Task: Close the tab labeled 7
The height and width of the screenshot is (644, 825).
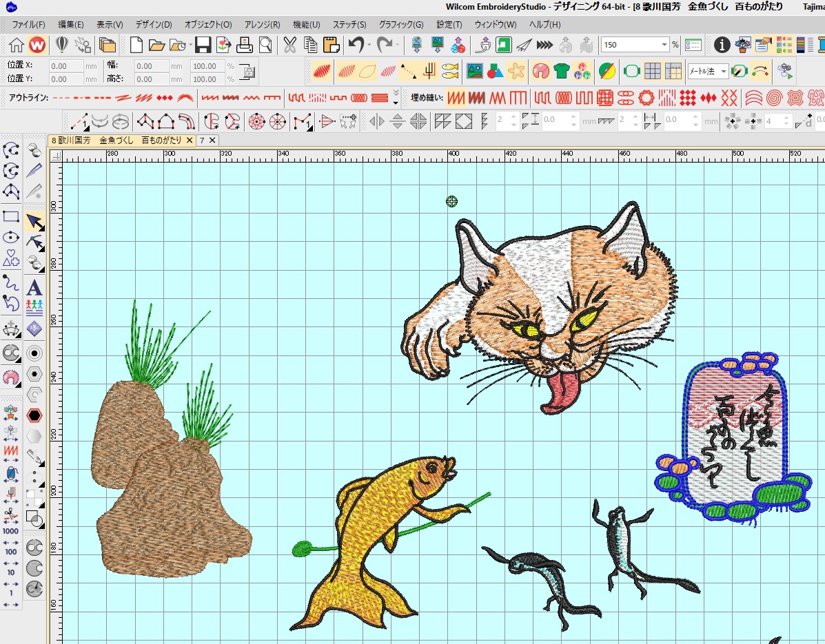Action: pyautogui.click(x=212, y=141)
